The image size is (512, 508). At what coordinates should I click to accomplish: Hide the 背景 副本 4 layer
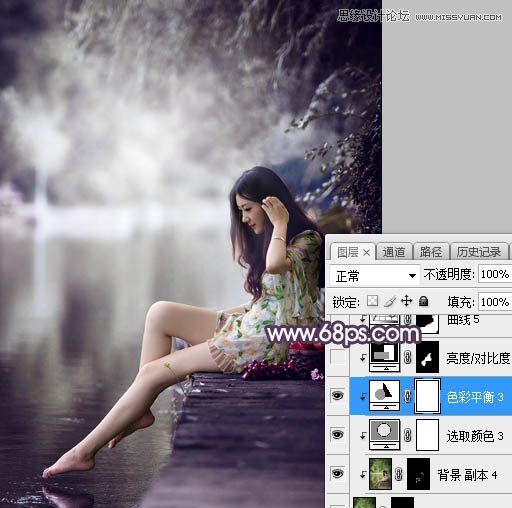click(x=337, y=473)
